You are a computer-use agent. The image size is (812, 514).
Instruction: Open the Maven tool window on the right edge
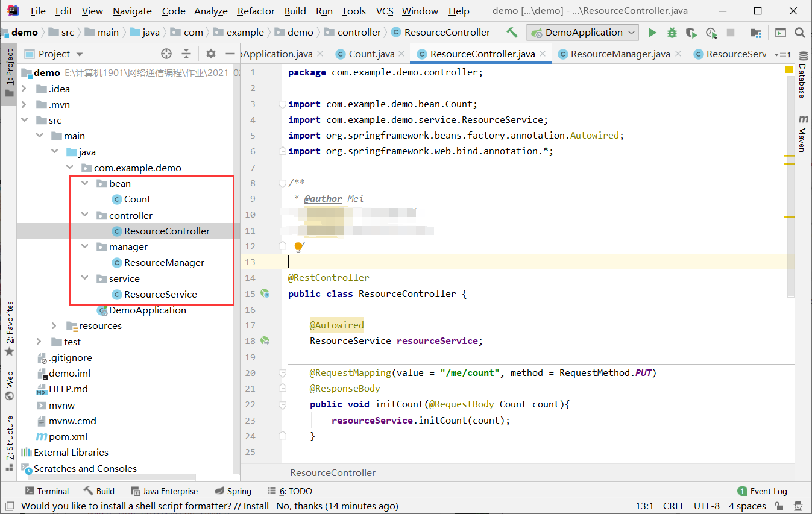pyautogui.click(x=802, y=134)
